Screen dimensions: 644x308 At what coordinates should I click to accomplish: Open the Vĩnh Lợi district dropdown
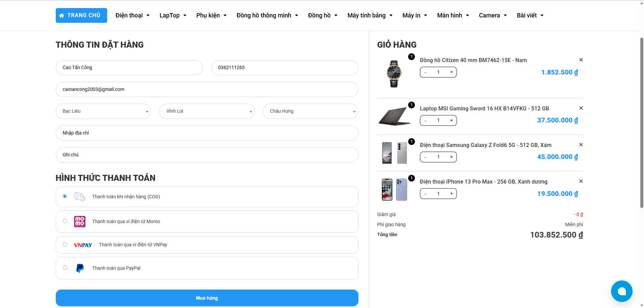pyautogui.click(x=207, y=111)
